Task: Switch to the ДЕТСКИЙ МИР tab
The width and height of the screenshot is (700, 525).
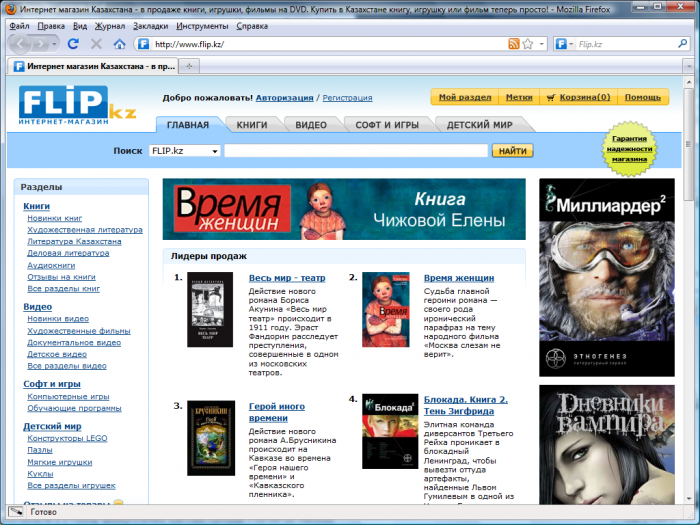Action: [479, 125]
